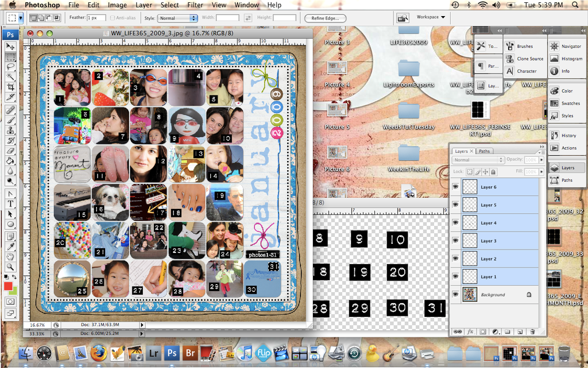Select the Move tool
The image size is (588, 368).
pos(10,47)
